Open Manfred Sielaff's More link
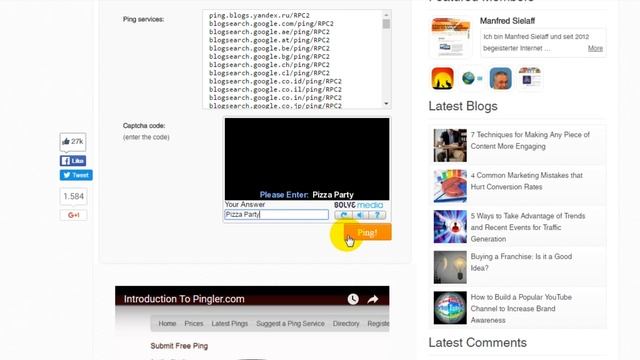Image resolution: width=640 pixels, height=360 pixels. [x=595, y=48]
